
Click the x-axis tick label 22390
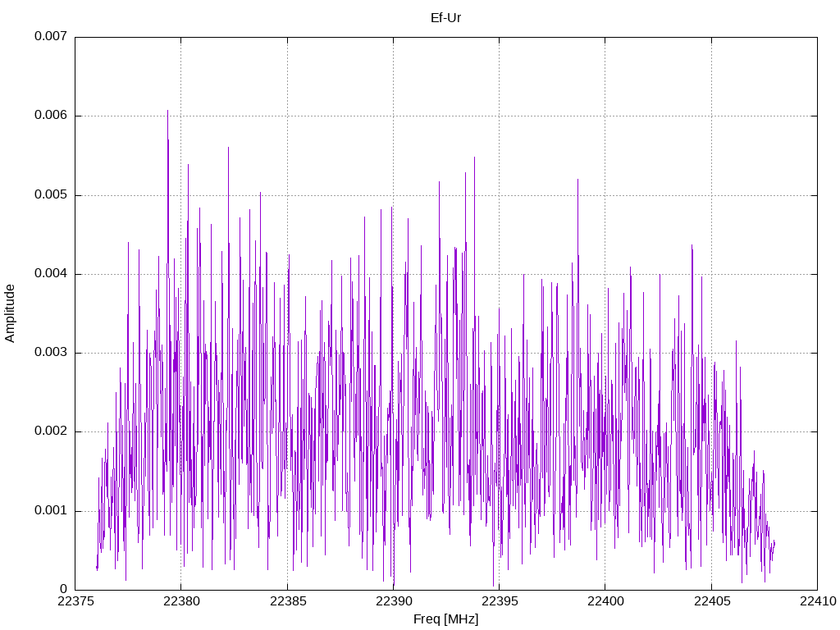tap(394, 601)
